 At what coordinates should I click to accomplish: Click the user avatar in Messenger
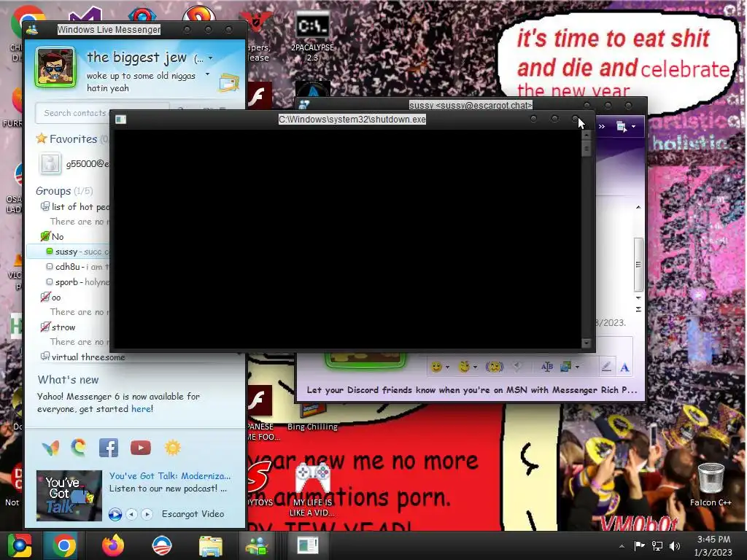click(x=55, y=67)
